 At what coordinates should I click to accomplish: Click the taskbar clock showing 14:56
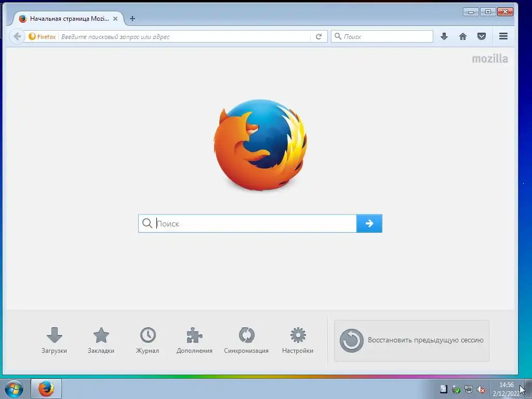pyautogui.click(x=506, y=389)
